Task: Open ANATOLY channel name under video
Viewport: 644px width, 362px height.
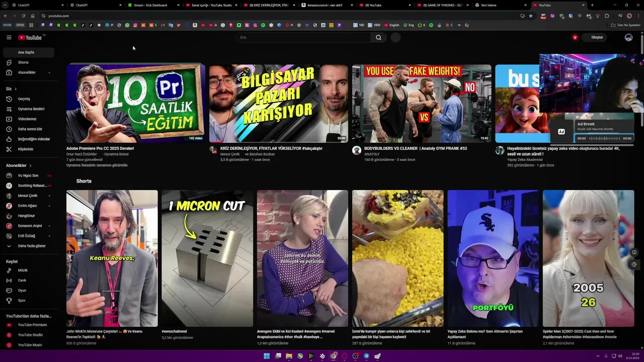Action: click(x=372, y=154)
